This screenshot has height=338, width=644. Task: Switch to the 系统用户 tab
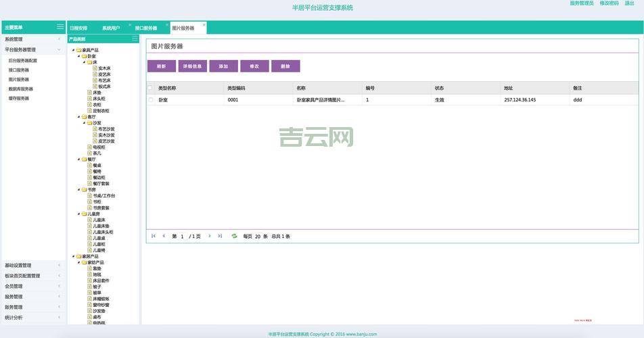point(111,28)
